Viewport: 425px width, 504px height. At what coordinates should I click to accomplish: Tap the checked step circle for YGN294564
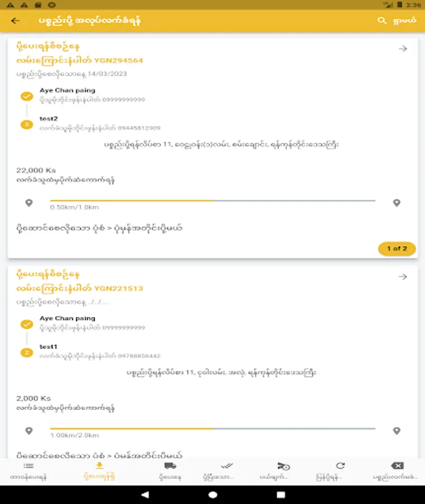(x=26, y=96)
